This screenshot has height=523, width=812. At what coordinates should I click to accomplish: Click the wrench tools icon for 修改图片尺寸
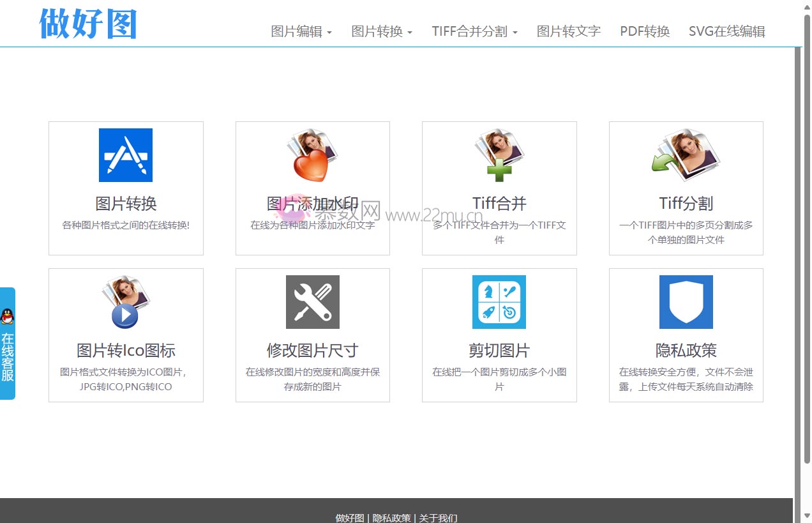click(312, 302)
